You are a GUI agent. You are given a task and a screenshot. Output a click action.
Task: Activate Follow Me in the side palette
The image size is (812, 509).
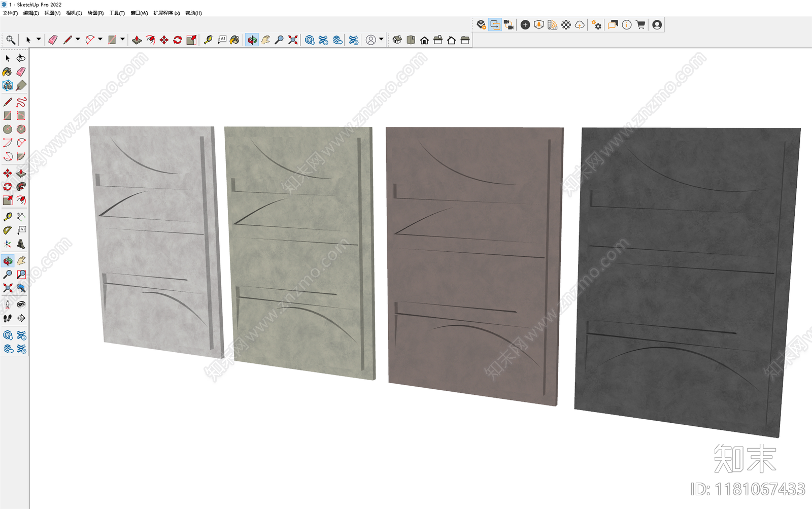tap(21, 187)
